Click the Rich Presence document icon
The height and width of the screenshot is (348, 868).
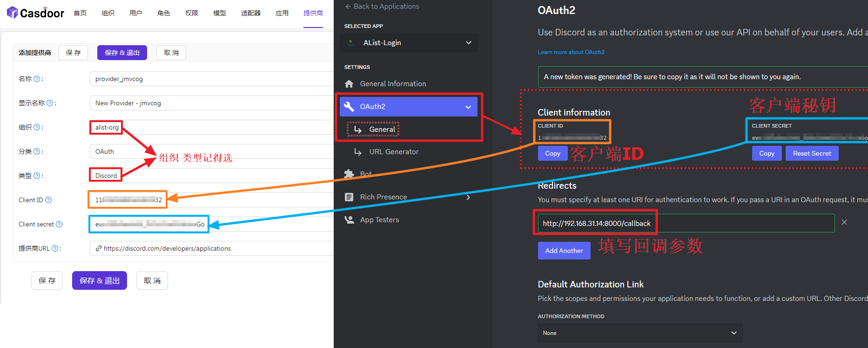349,197
